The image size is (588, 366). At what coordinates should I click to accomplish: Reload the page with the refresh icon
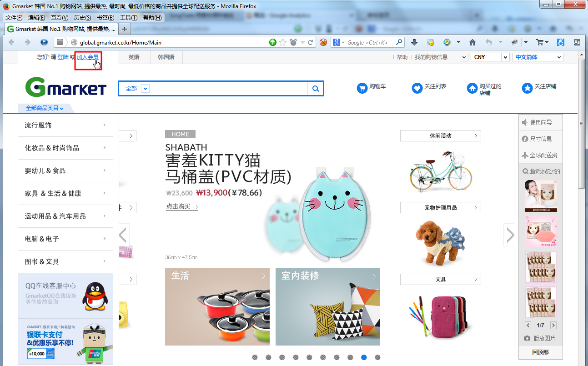[x=311, y=42]
